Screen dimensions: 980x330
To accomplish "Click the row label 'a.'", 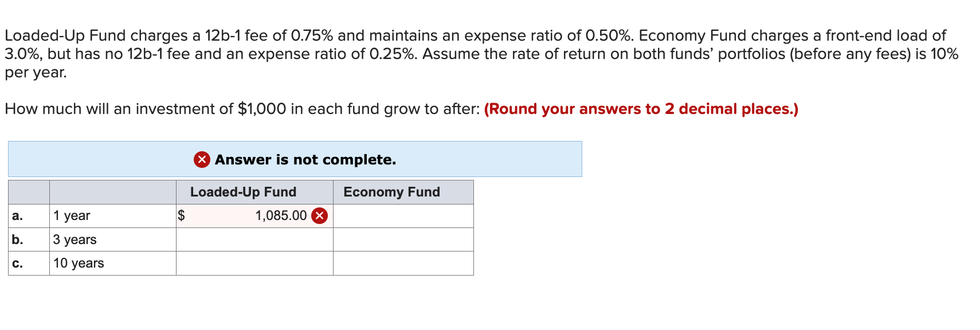I will coord(17,216).
